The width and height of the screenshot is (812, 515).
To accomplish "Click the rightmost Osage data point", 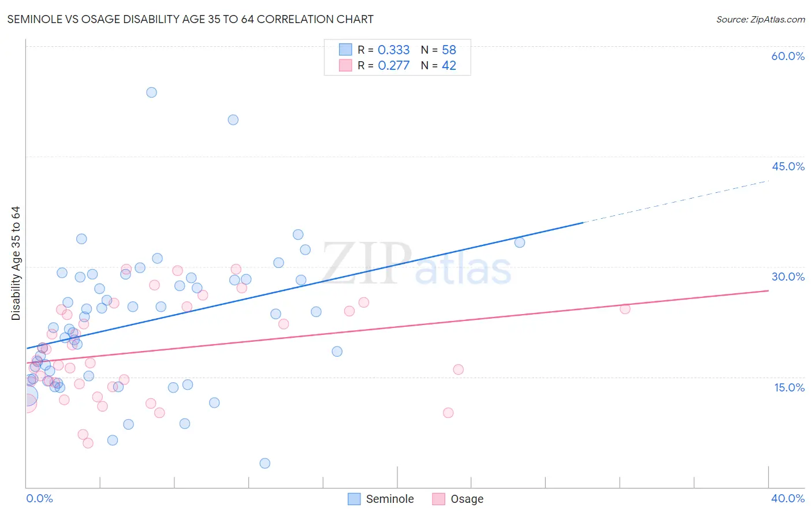I will tap(625, 309).
